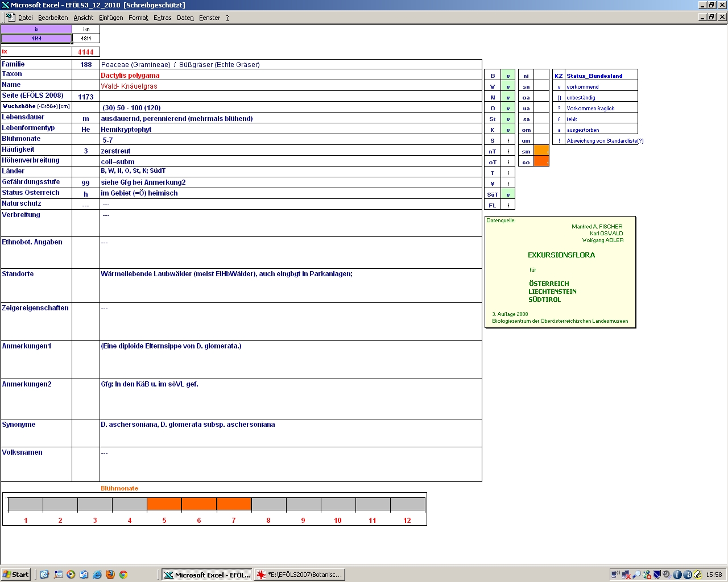Screen dimensions: 728x582
Task: Select the green status cell for St
Action: click(x=508, y=118)
